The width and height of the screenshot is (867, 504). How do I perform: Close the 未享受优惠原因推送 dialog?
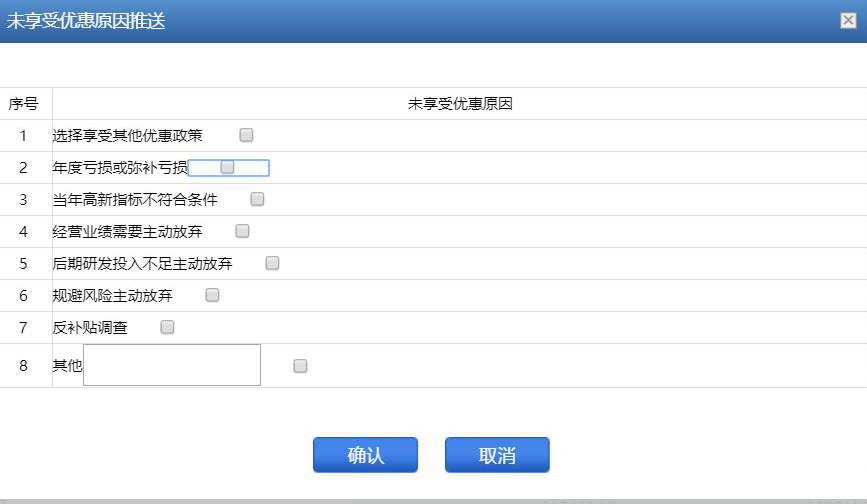(848, 20)
